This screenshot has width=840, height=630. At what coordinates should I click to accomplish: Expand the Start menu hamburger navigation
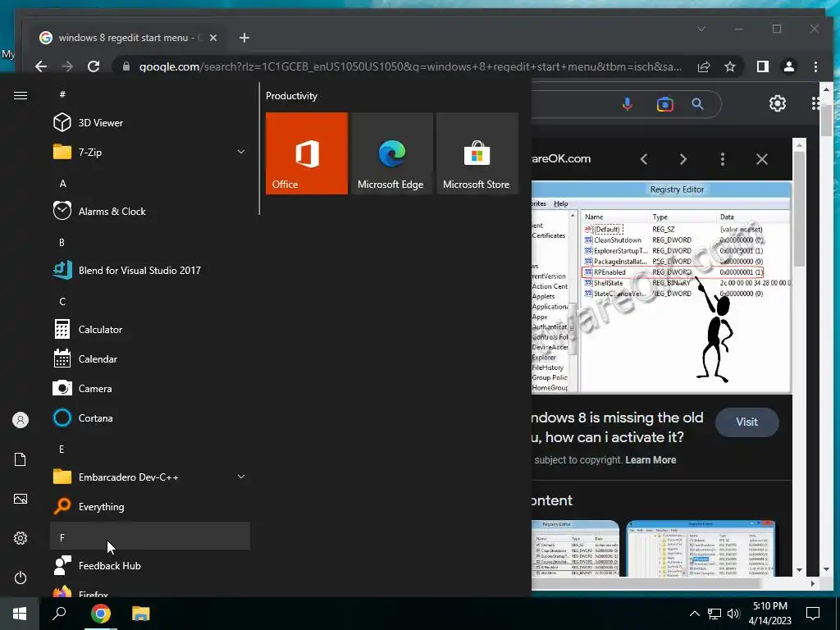click(21, 95)
